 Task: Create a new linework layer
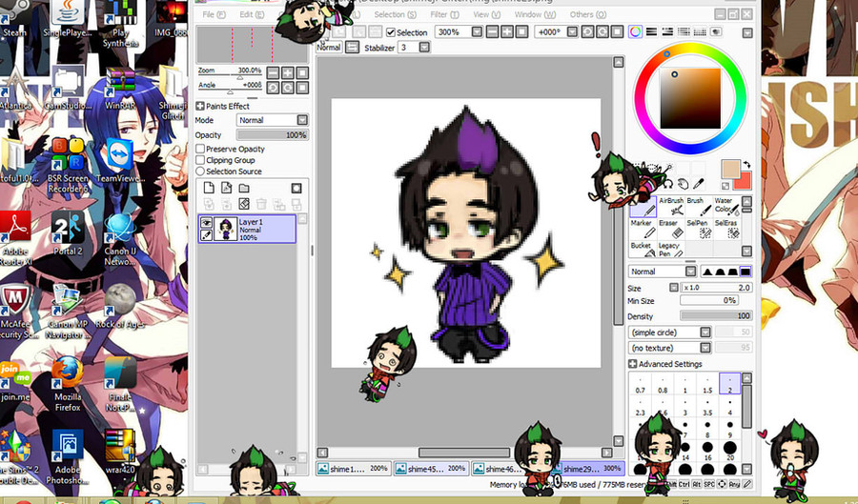coord(226,188)
